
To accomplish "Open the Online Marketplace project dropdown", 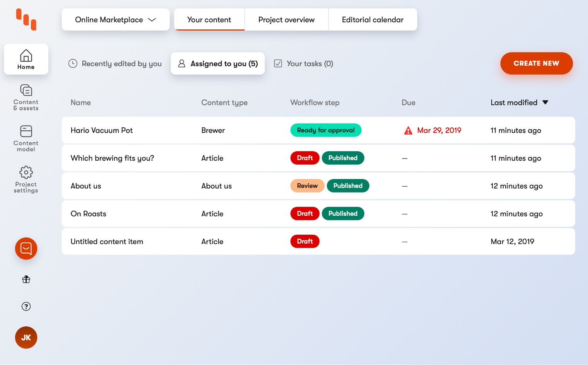I will tap(115, 19).
